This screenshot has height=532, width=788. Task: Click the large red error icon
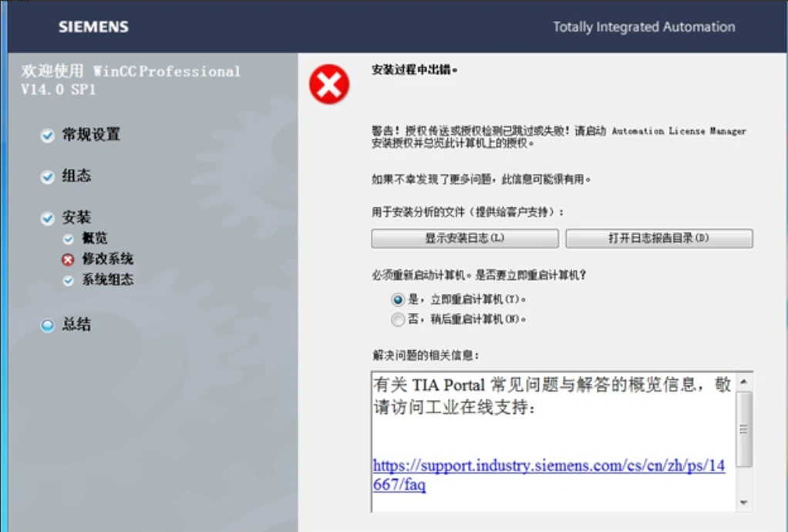(x=328, y=86)
